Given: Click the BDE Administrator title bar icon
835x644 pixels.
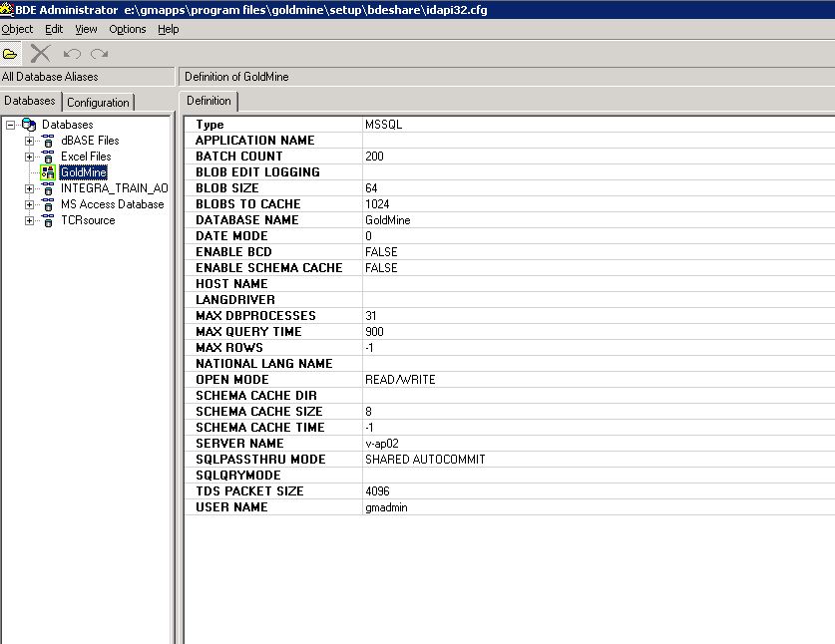Looking at the screenshot, I should point(7,9).
